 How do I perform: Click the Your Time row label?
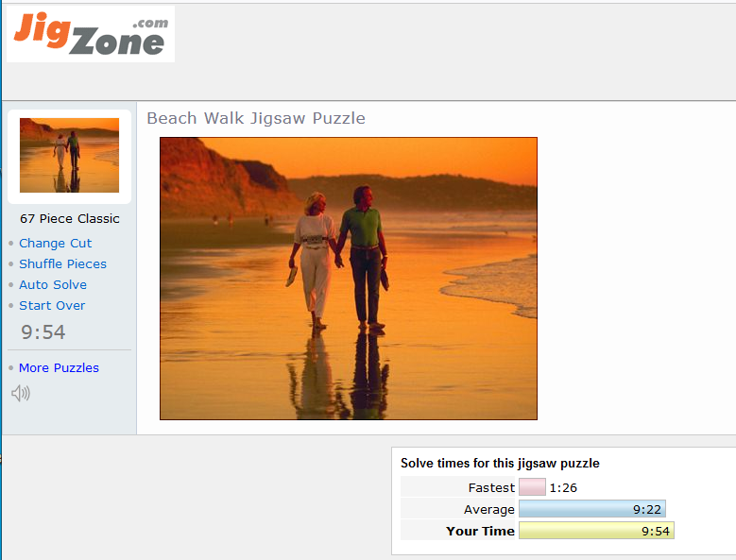[480, 531]
